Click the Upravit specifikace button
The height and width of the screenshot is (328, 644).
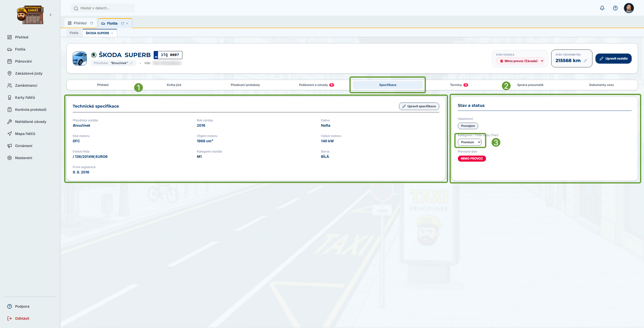(419, 106)
